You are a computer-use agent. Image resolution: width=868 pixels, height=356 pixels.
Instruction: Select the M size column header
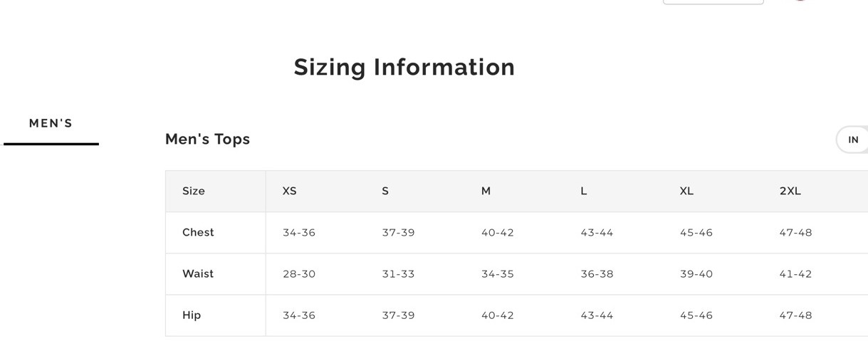click(486, 191)
